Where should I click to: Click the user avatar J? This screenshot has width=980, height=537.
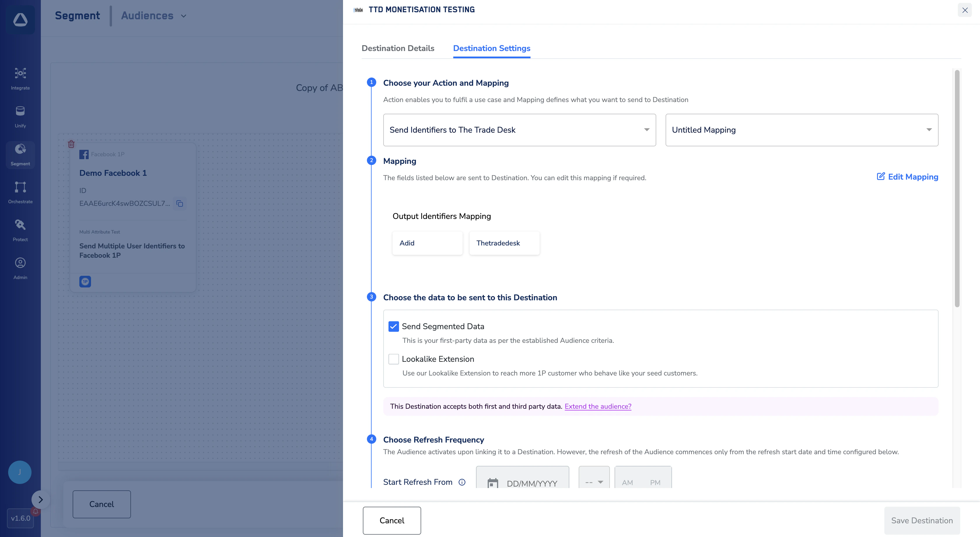[20, 472]
